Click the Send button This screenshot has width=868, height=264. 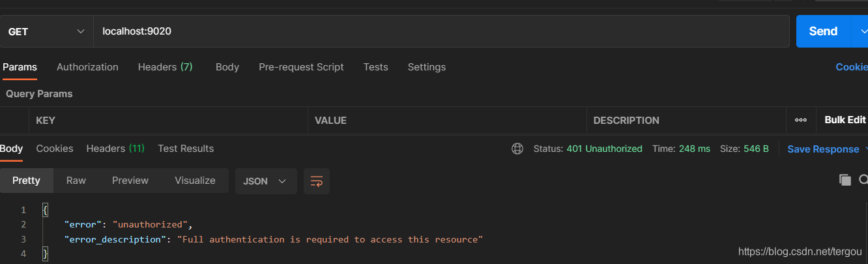pos(823,31)
